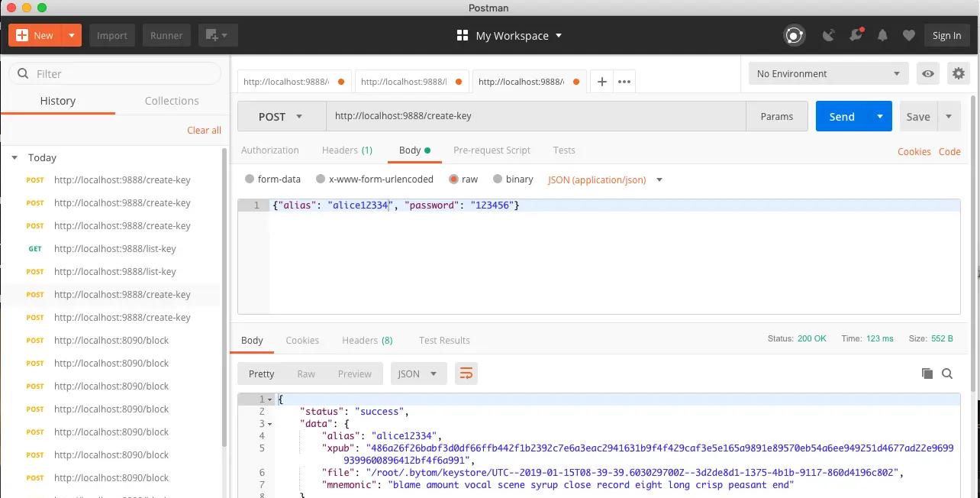980x498 pixels.
Task: Toggle the wrap lines icon
Action: pyautogui.click(x=466, y=373)
